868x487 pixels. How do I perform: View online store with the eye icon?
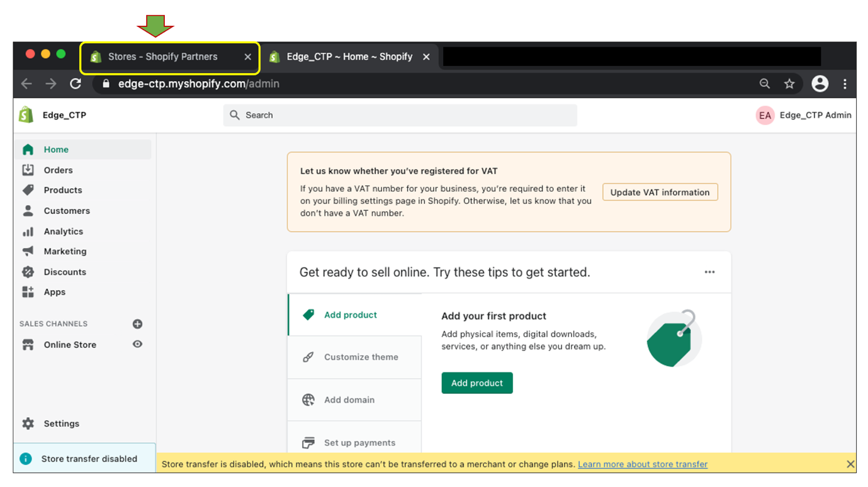coord(137,344)
